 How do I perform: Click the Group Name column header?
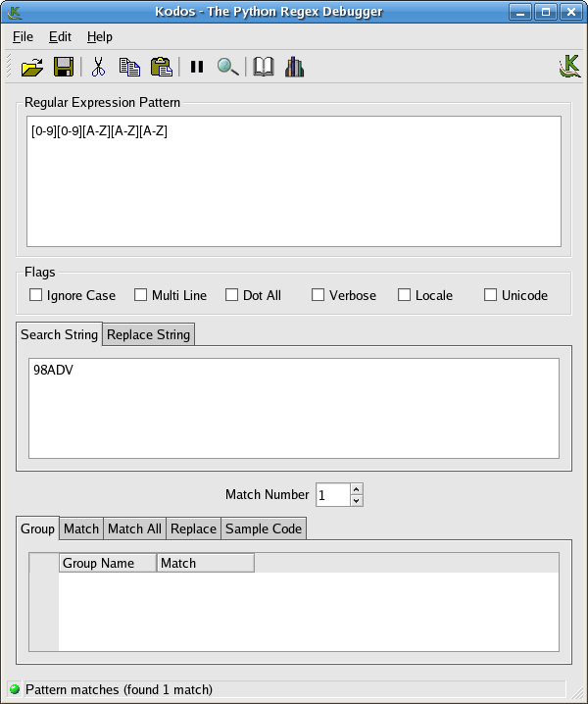[108, 563]
